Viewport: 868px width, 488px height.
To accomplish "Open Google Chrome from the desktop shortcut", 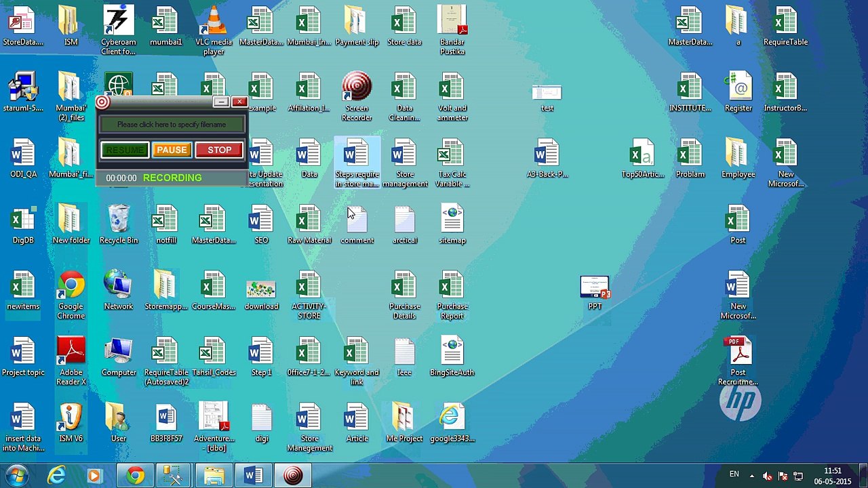I will coord(71,296).
